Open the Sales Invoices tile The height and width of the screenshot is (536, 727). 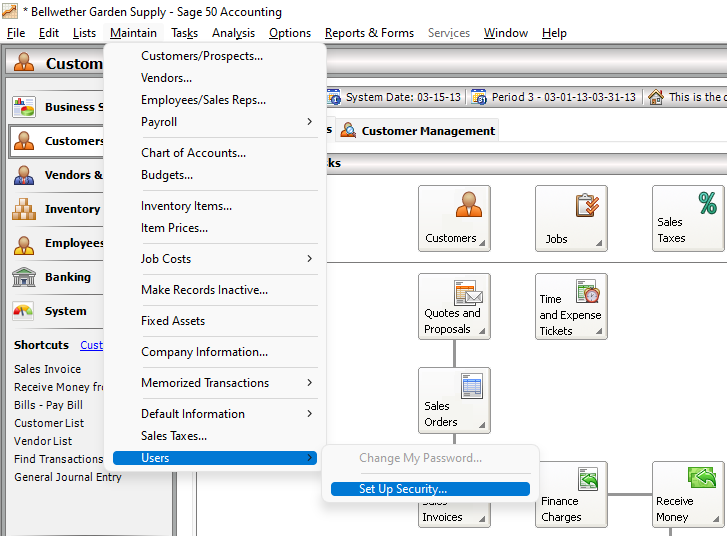pos(454,514)
